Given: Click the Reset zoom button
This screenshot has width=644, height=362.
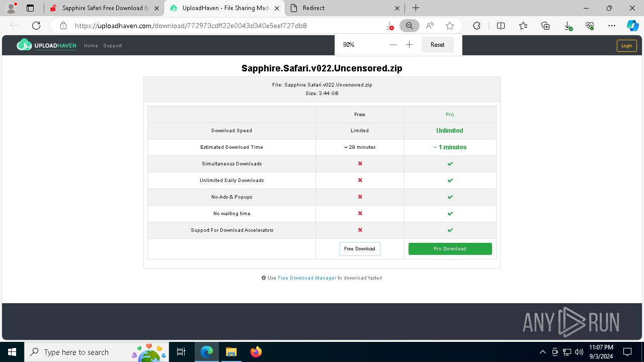Looking at the screenshot, I should 438,45.
